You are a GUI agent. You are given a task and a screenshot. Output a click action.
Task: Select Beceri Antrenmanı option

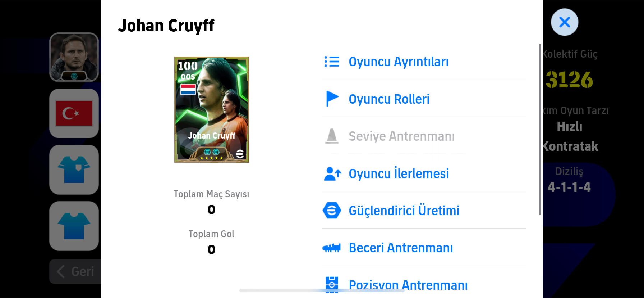401,248
